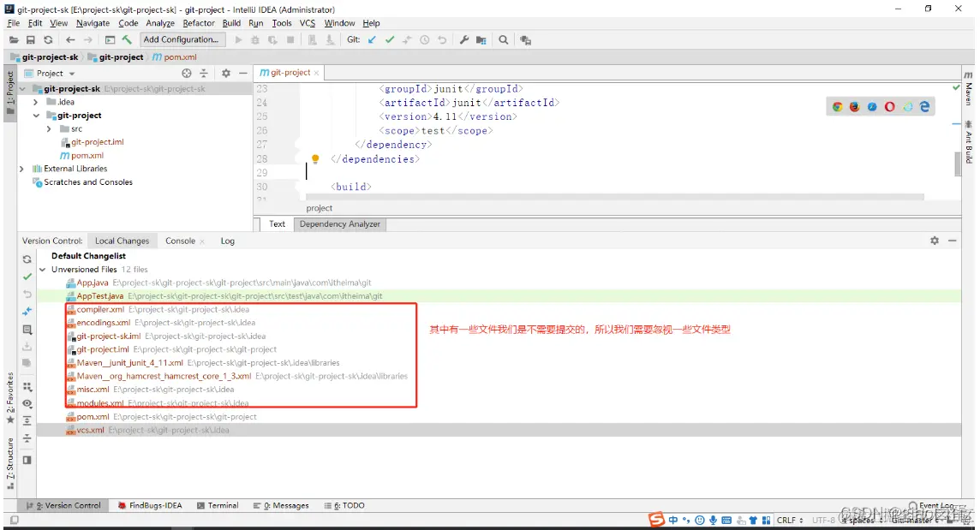Collapse the git-project-sk root node

point(23,89)
